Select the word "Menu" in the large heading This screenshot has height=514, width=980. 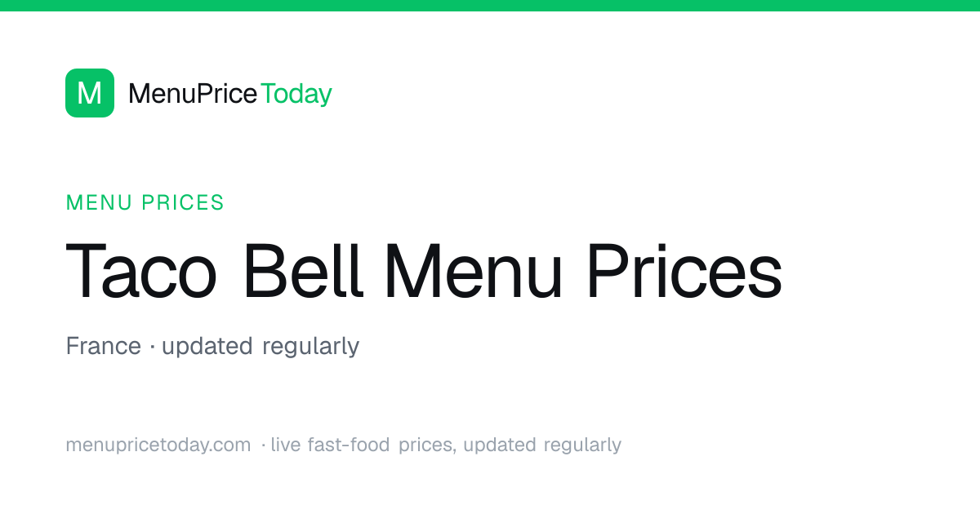(x=474, y=272)
